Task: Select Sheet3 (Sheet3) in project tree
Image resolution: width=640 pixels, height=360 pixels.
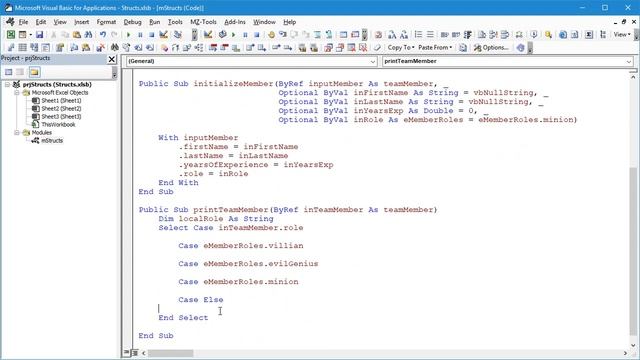Action: pos(61,117)
